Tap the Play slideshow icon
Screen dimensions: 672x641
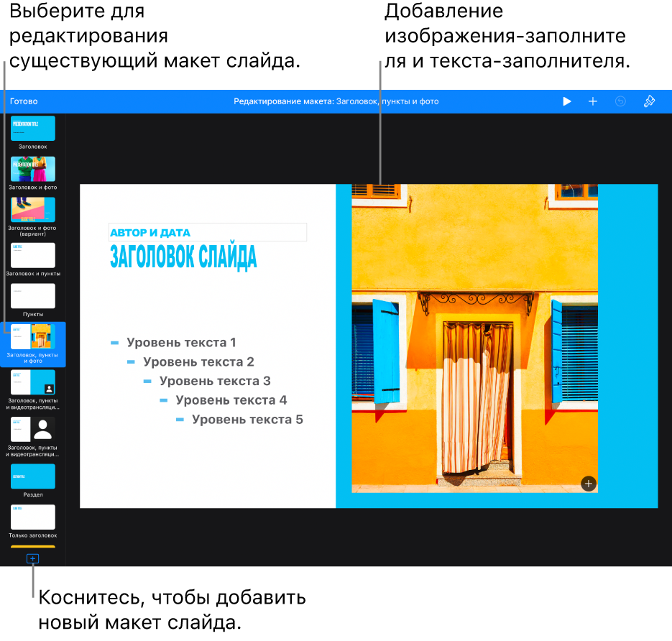pos(566,101)
